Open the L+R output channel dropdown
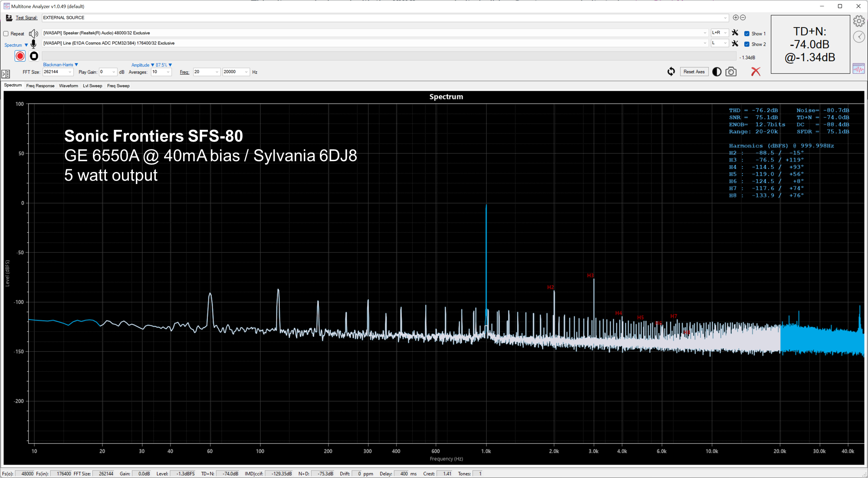The width and height of the screenshot is (868, 478). click(x=719, y=33)
